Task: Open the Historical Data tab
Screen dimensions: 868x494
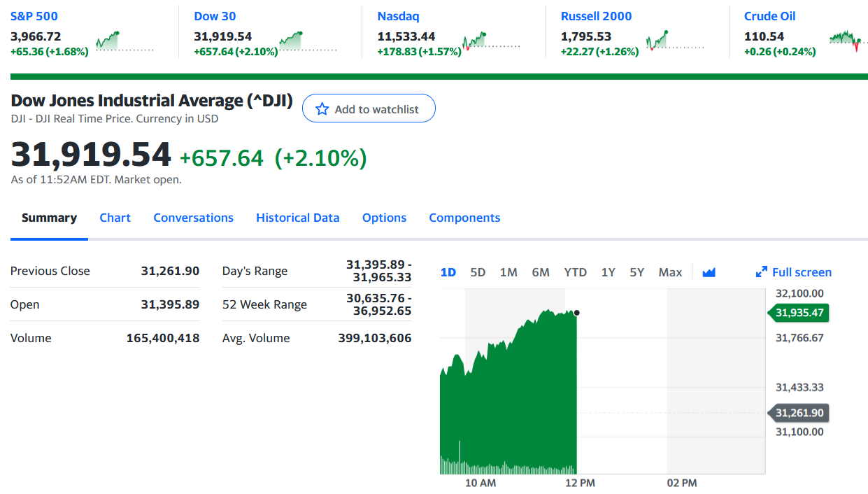Action: pos(298,218)
